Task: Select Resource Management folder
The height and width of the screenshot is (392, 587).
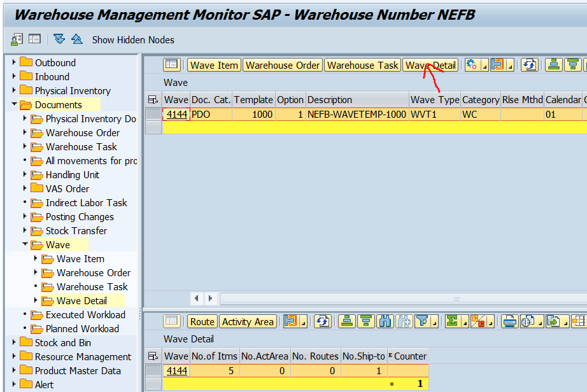Action: pos(83,357)
